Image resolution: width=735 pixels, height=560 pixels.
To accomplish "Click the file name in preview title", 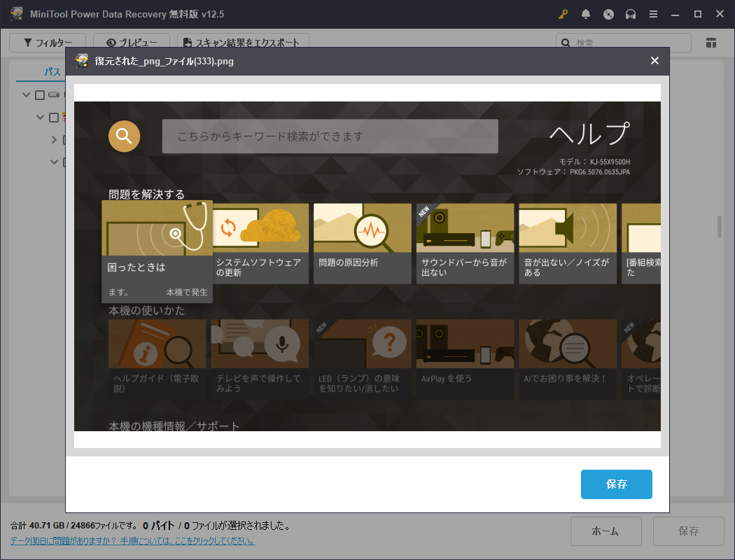I will pyautogui.click(x=164, y=62).
